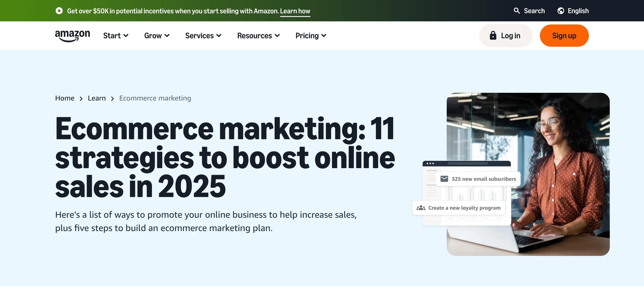Open the Grow navigation menu
The image size is (644, 306).
point(157,36)
